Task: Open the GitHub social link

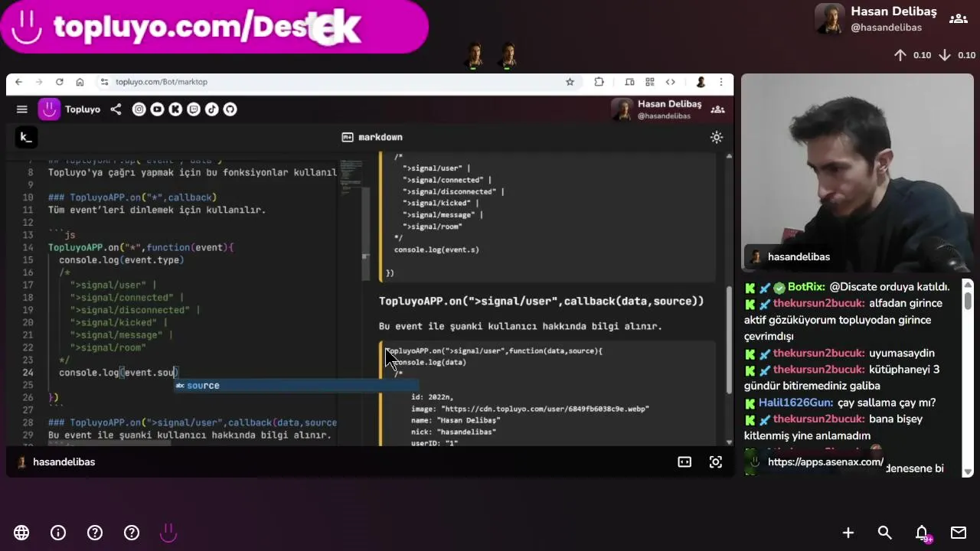Action: click(x=230, y=109)
